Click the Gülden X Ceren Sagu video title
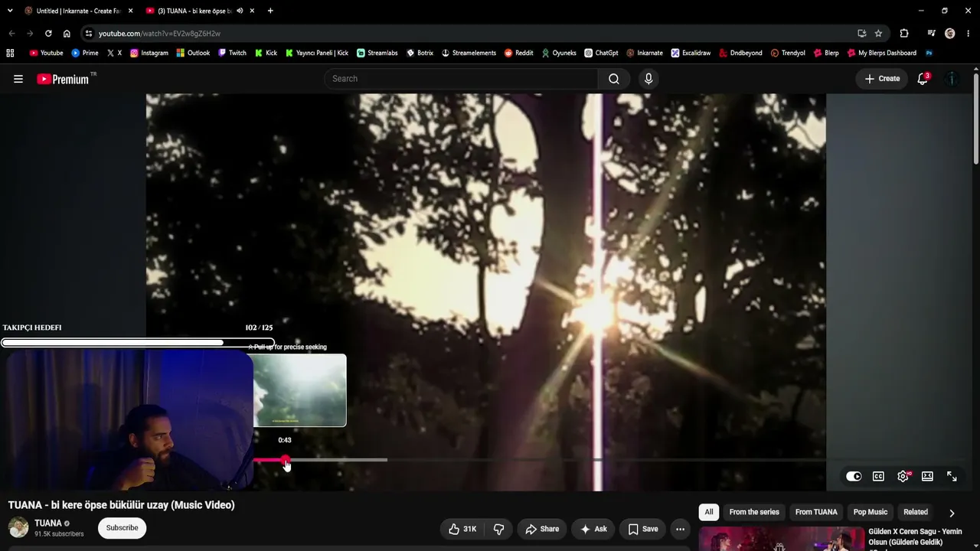The height and width of the screenshot is (551, 980). coord(915,537)
